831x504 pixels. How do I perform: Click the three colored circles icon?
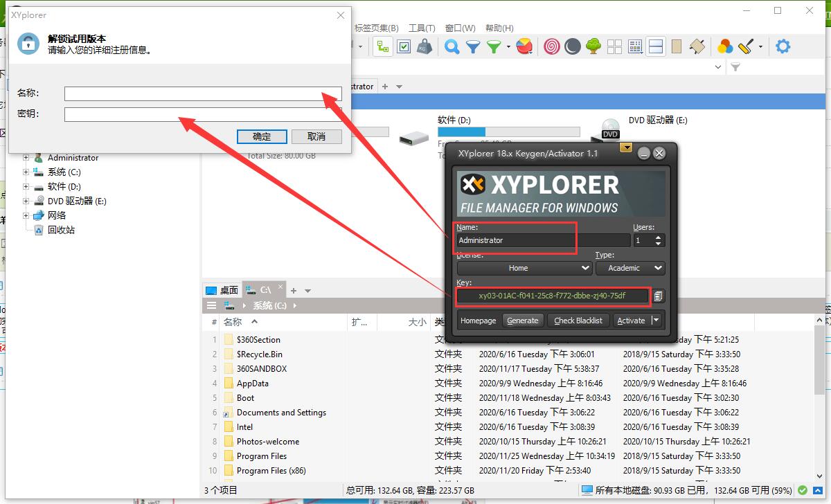tap(725, 46)
